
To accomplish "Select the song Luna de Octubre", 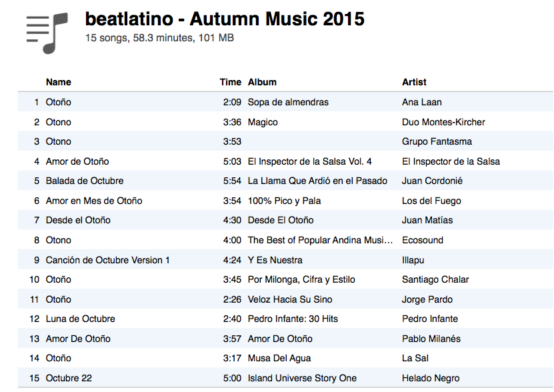I will (x=80, y=319).
